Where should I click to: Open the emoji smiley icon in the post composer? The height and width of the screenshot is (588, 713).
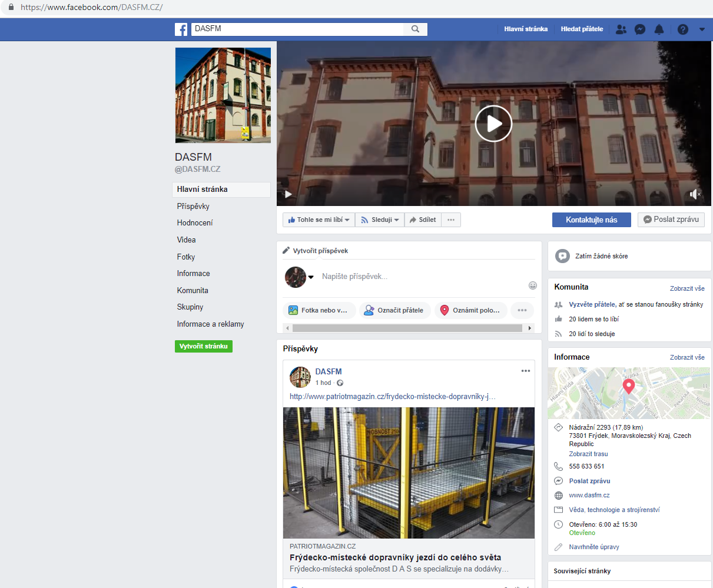(x=533, y=285)
